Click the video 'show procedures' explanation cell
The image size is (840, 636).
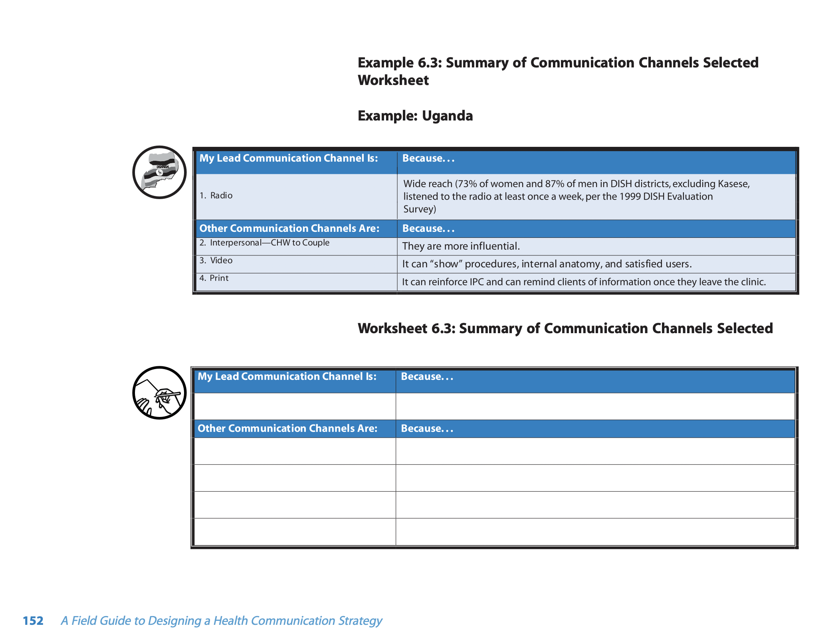tap(596, 264)
